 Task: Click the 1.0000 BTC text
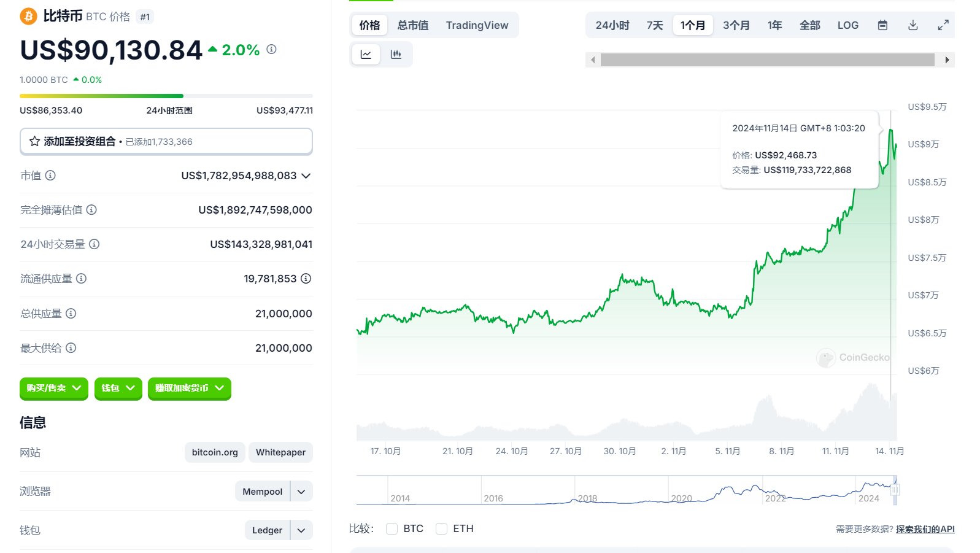click(44, 80)
